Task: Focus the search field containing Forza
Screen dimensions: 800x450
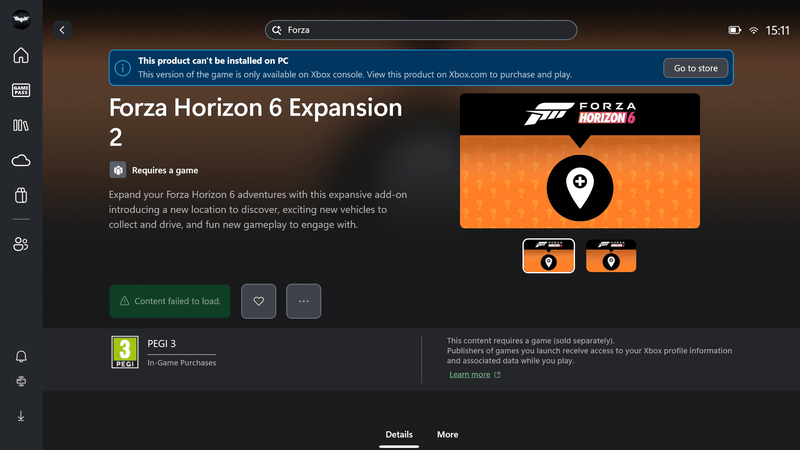Action: [421, 30]
